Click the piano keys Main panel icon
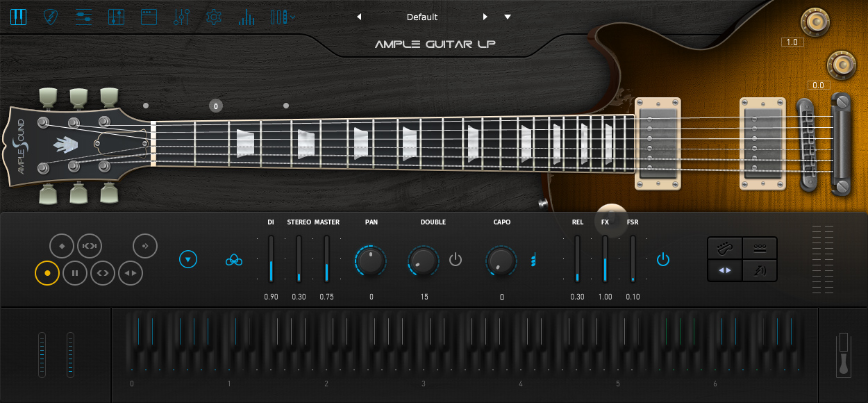 (x=19, y=17)
